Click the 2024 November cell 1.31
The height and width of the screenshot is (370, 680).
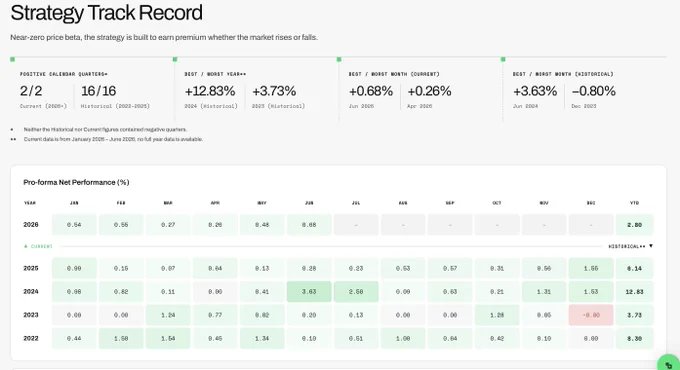tap(544, 291)
